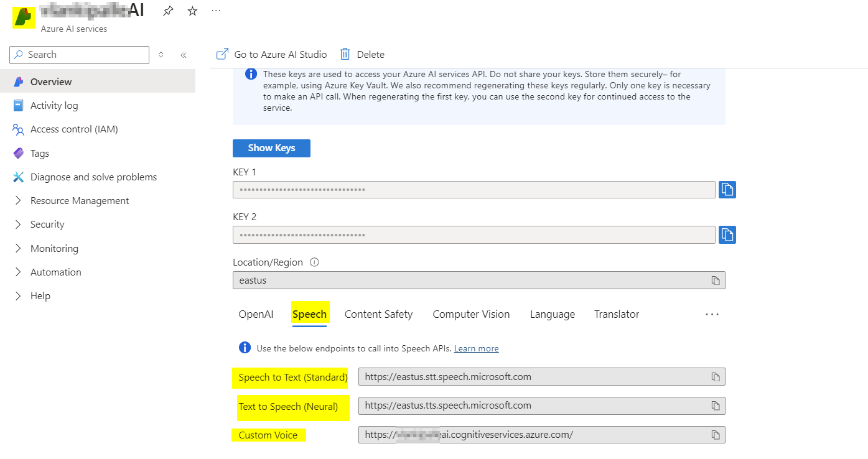Image resolution: width=868 pixels, height=459 pixels.
Task: Click the KEY 1 masked field
Action: pos(474,190)
